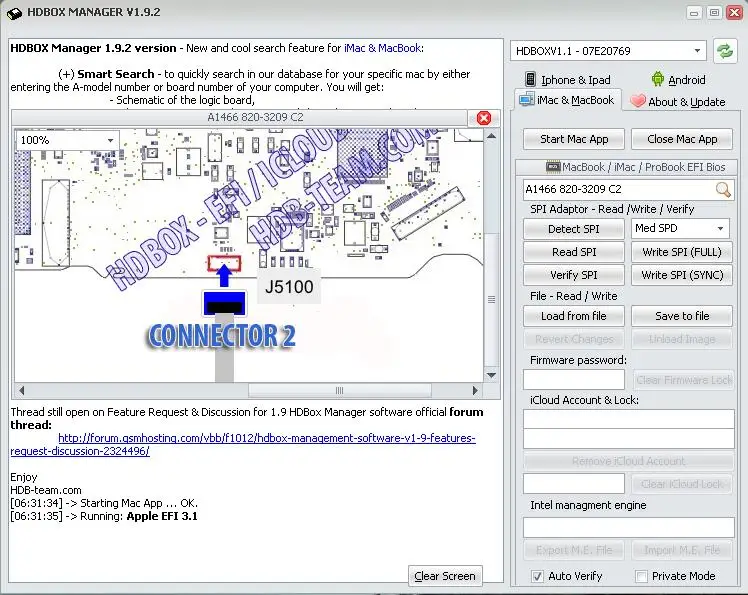The height and width of the screenshot is (595, 748).
Task: Open the Med SPD speed dropdown
Action: 680,229
